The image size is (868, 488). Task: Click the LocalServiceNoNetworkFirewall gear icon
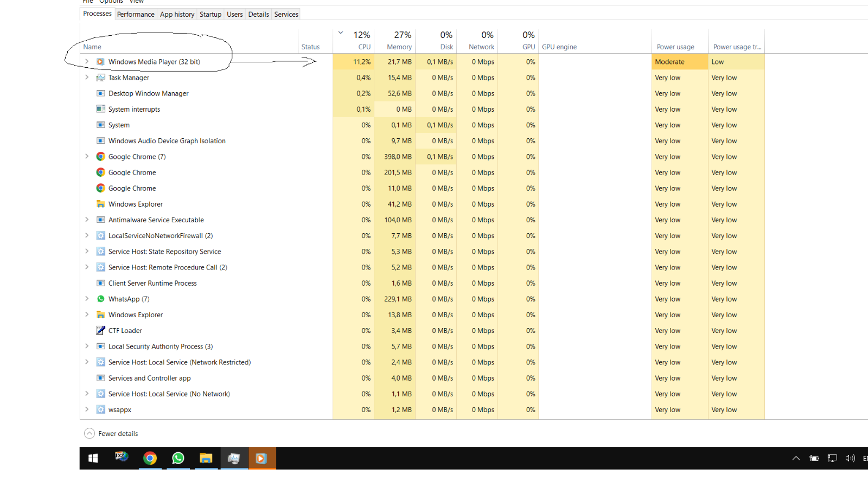(x=100, y=235)
